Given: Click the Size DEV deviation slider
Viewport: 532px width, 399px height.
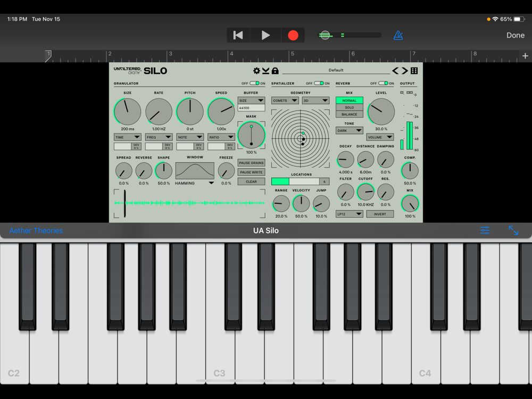Looking at the screenshot, I should tap(128, 146).
